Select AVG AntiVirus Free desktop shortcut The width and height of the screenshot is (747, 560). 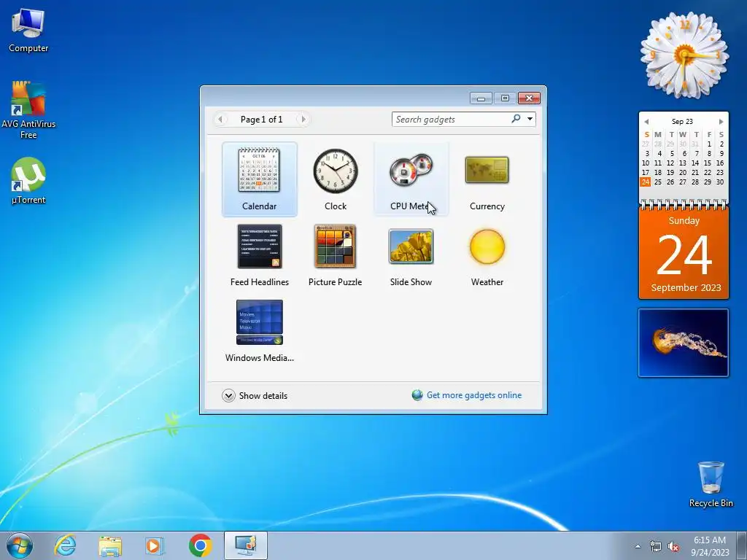tap(28, 110)
